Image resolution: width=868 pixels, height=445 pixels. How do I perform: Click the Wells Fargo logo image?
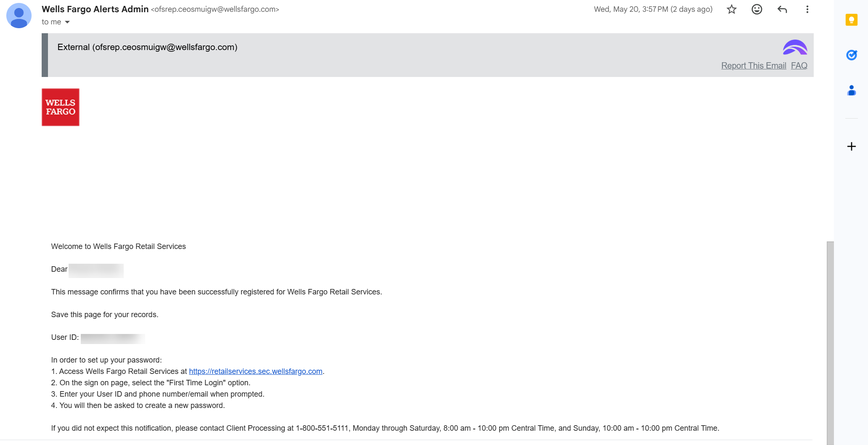[61, 107]
